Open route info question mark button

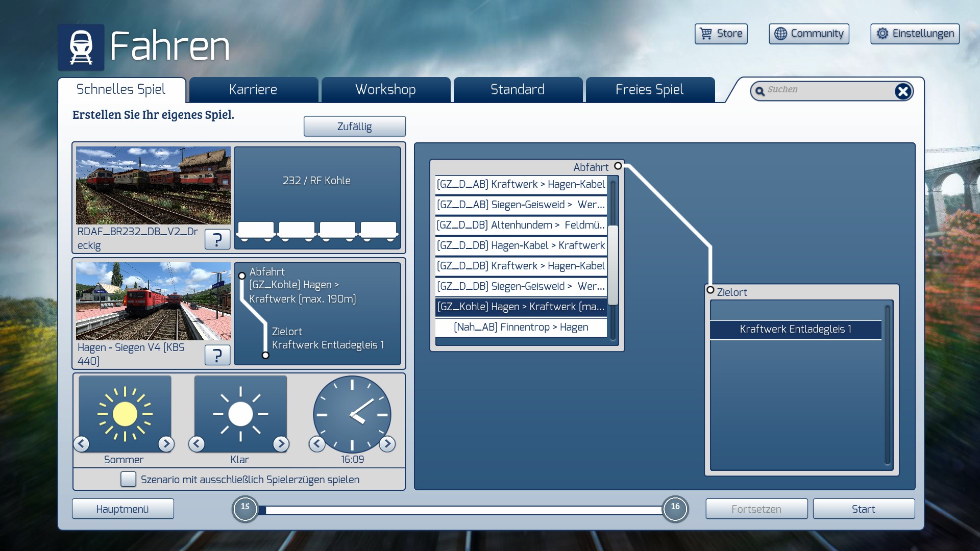point(217,355)
